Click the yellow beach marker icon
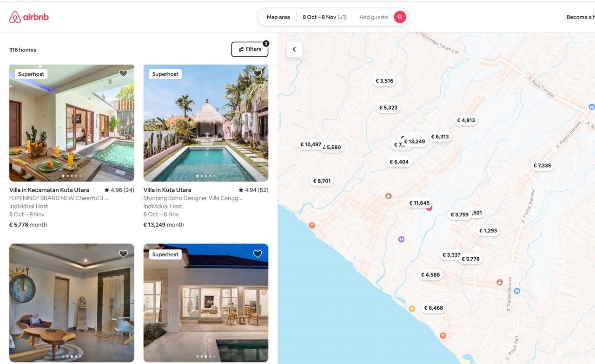 pyautogui.click(x=412, y=308)
